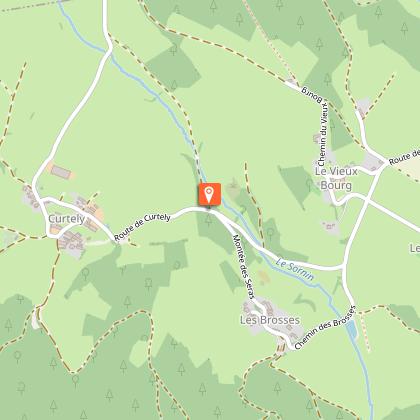Click the tree icon just below the pin
The width and height of the screenshot is (420, 420).
pos(209,220)
